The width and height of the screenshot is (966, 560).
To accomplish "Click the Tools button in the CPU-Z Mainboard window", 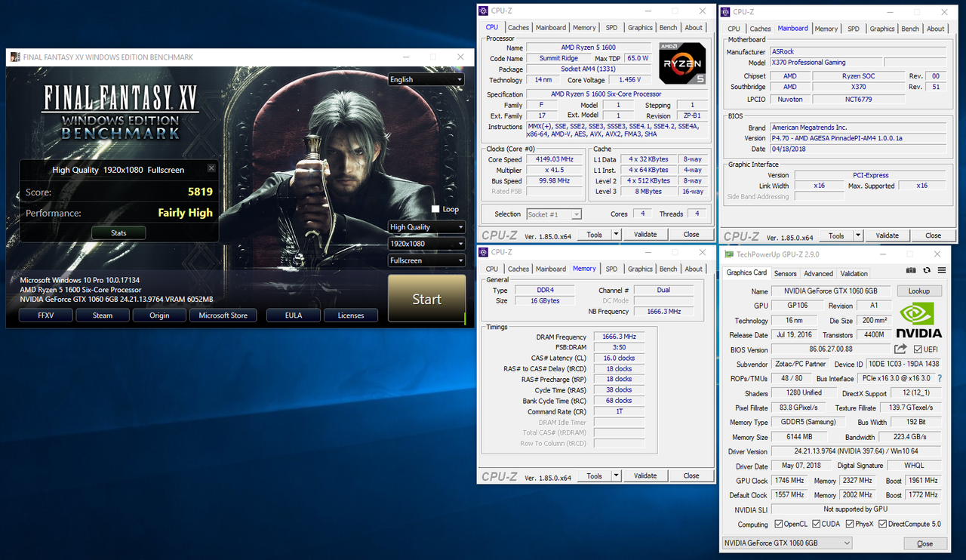I will point(836,235).
